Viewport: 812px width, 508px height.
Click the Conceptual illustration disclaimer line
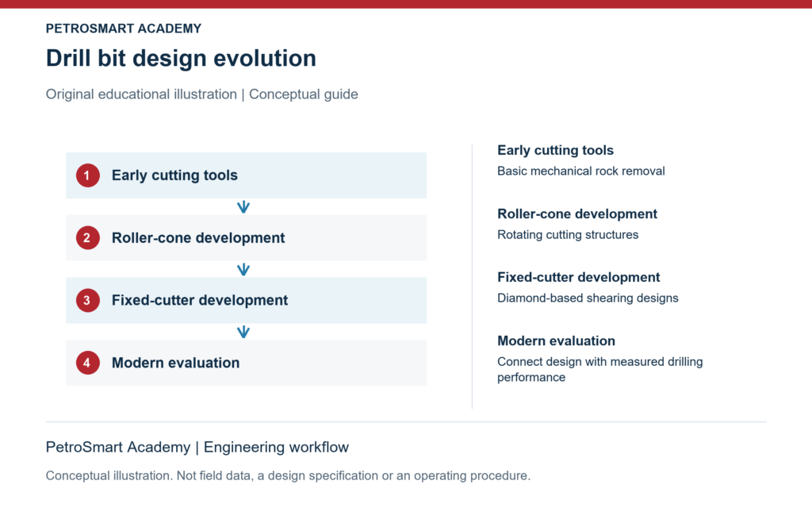click(288, 476)
